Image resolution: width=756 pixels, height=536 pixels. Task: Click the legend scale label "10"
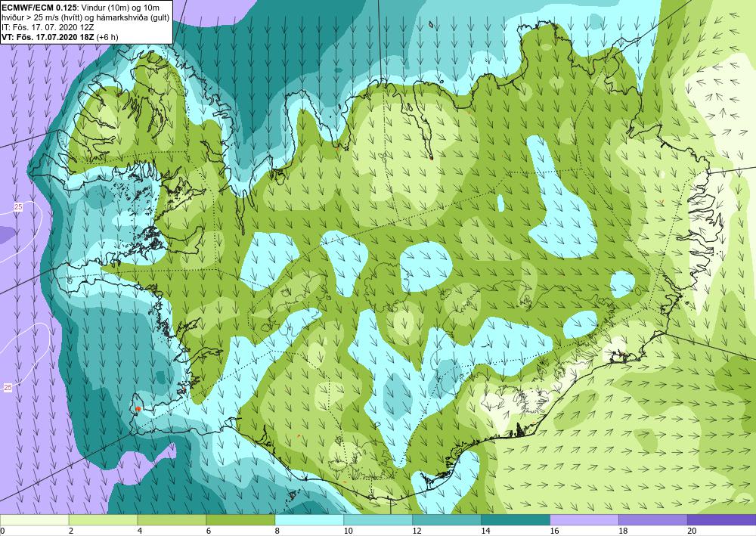pyautogui.click(x=348, y=531)
